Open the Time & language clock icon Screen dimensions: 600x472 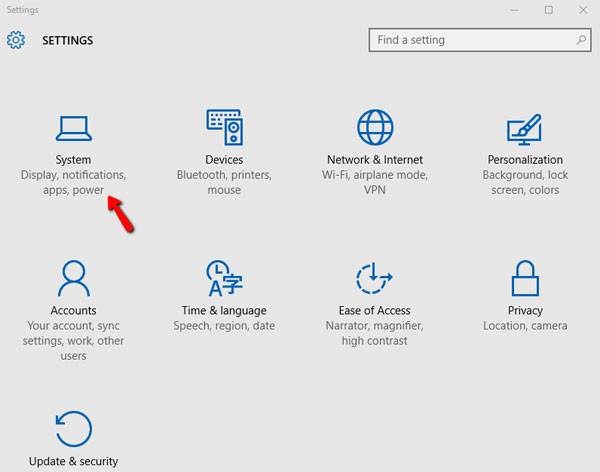pos(225,278)
